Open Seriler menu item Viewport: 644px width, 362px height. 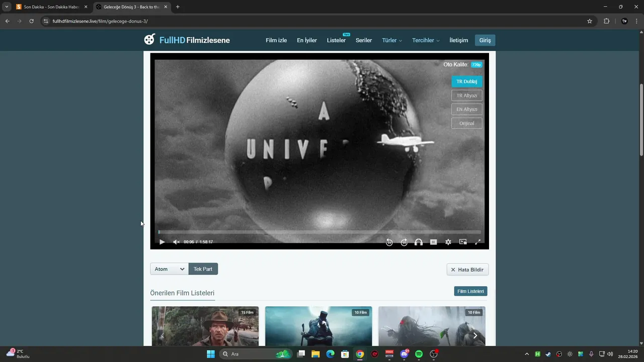364,40
